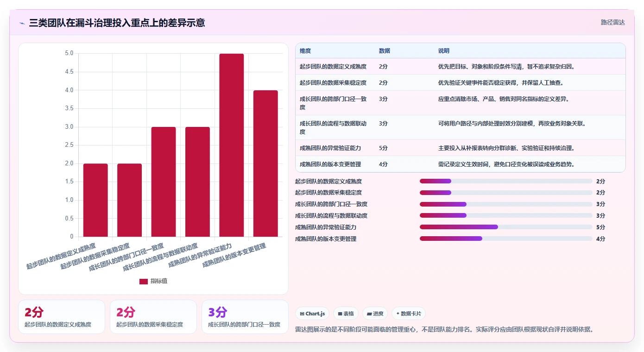Viewport: 644px width, 352px height.
Task: Click the 数据 column header
Action: tap(385, 50)
